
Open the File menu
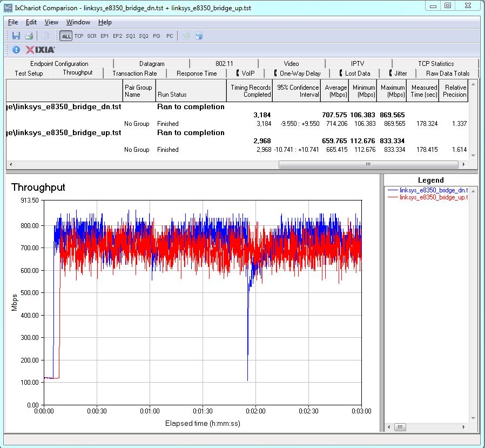(x=13, y=22)
